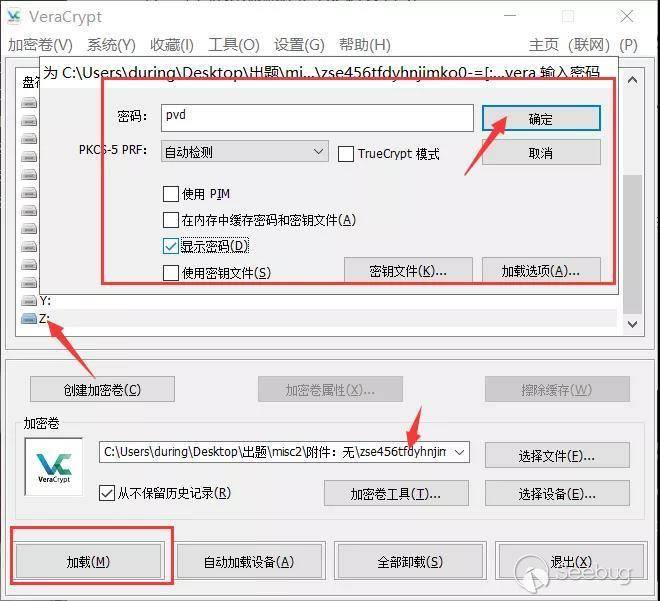660x601 pixels.
Task: Click the 选择设备(E)... button
Action: point(557,493)
